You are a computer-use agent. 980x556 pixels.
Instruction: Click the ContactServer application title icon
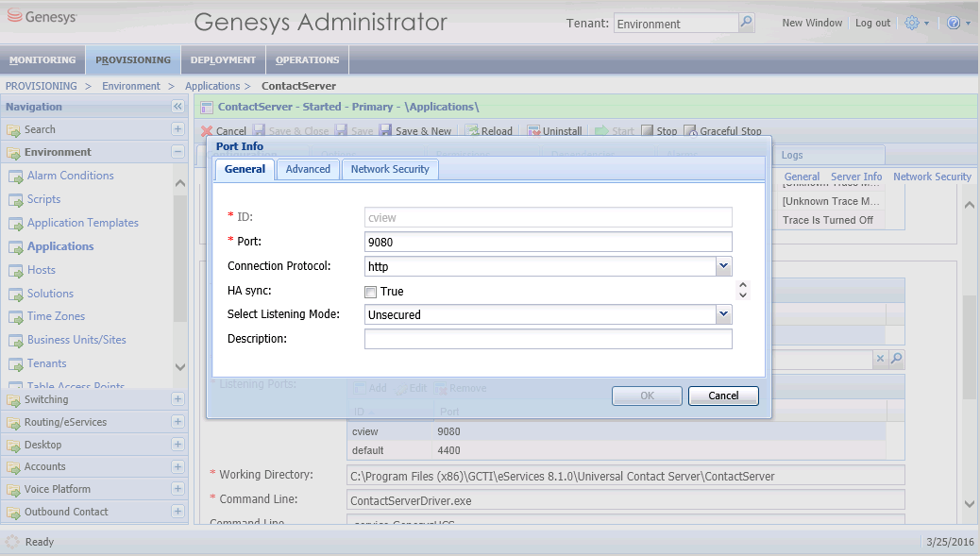pos(206,108)
